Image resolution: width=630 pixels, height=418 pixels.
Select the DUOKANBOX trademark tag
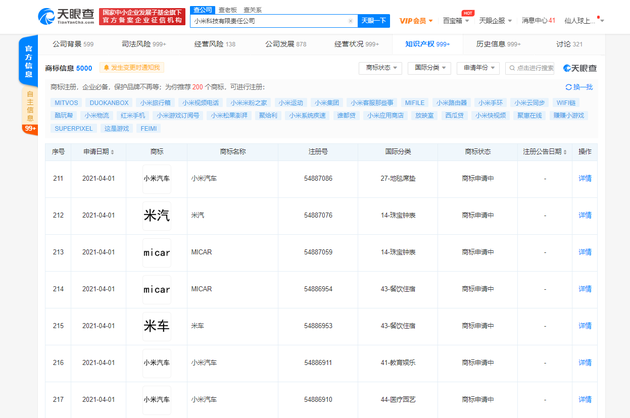[x=109, y=103]
